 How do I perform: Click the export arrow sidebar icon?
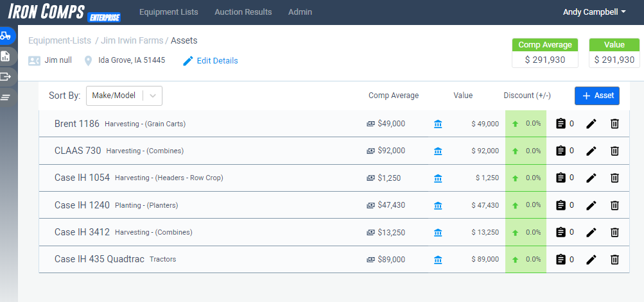[5, 77]
